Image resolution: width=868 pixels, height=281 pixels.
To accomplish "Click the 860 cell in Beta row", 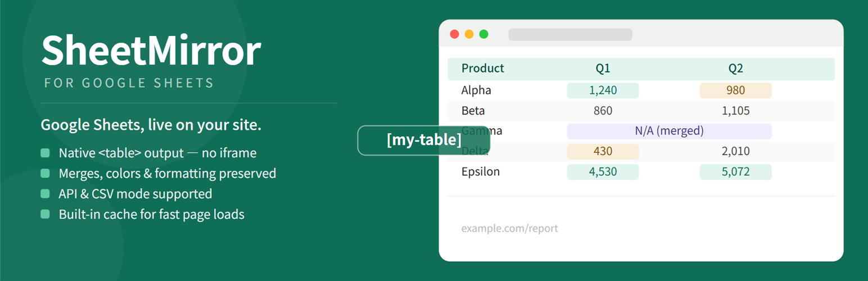I will (603, 111).
